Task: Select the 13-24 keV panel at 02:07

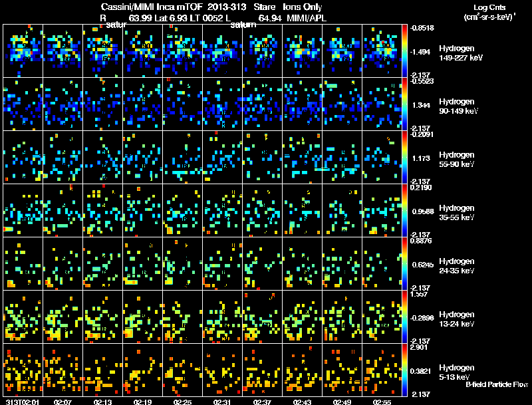Action: [x=63, y=317]
